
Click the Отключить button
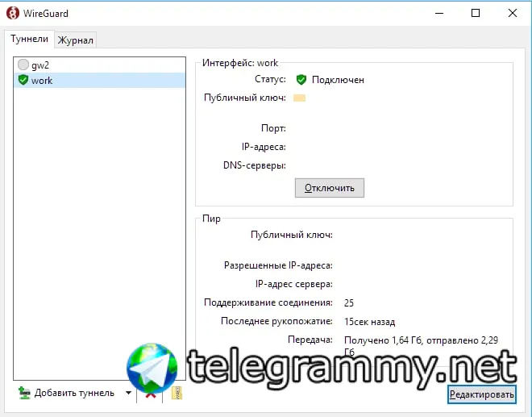pyautogui.click(x=330, y=188)
